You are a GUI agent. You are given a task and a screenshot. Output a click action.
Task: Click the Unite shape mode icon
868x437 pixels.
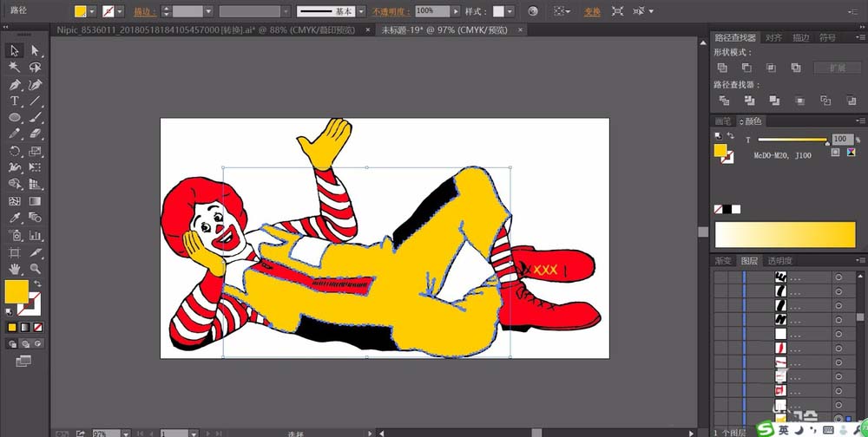click(722, 67)
